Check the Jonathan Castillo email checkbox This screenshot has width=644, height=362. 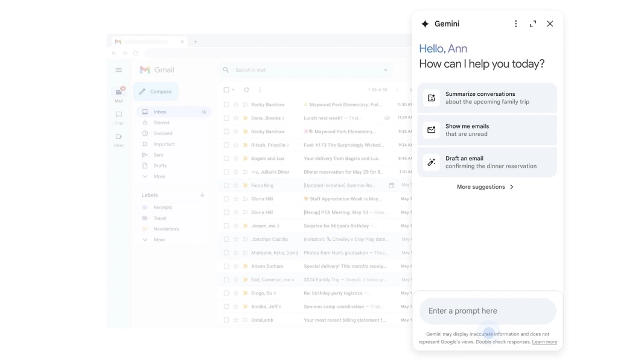[226, 240]
